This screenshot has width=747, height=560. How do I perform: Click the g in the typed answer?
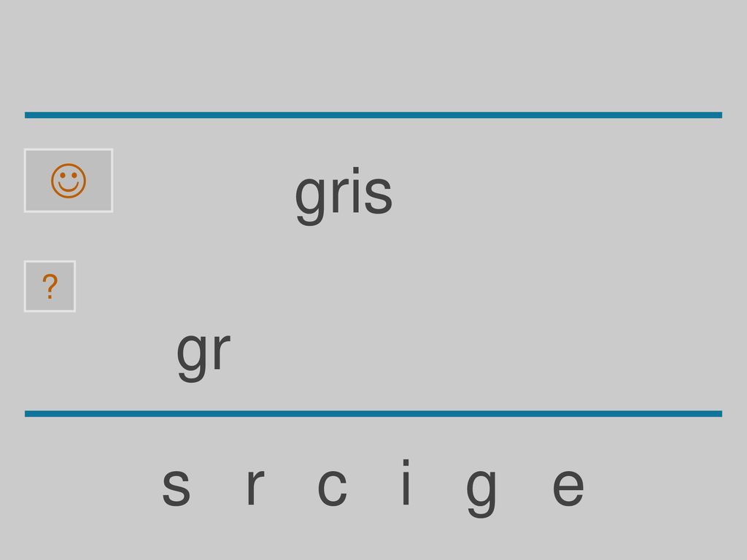(x=192, y=357)
